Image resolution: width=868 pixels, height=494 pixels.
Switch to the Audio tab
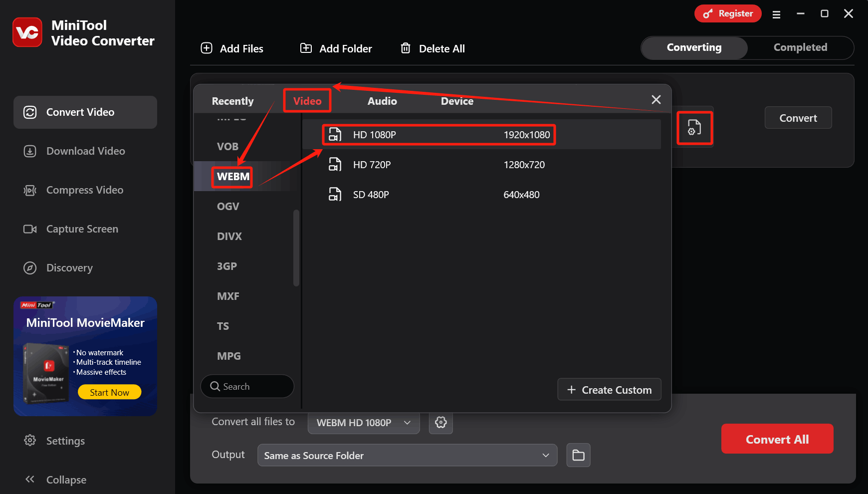pyautogui.click(x=382, y=101)
